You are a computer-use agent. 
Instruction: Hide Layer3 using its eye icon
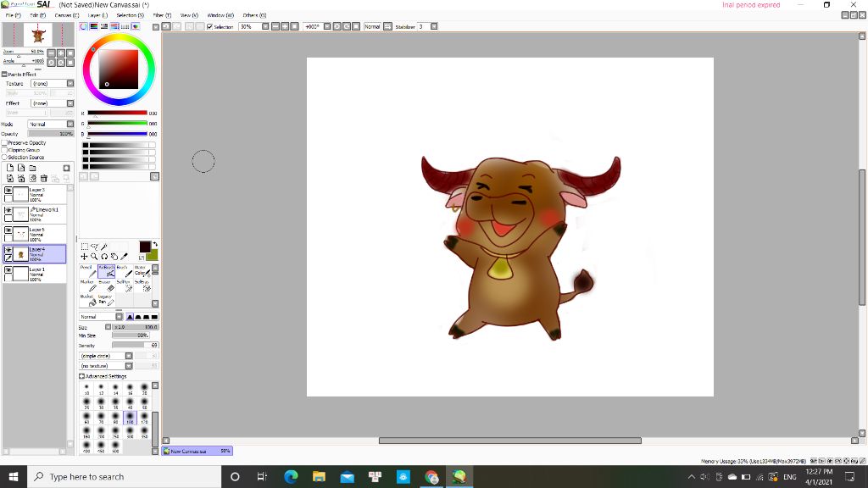pos(8,191)
